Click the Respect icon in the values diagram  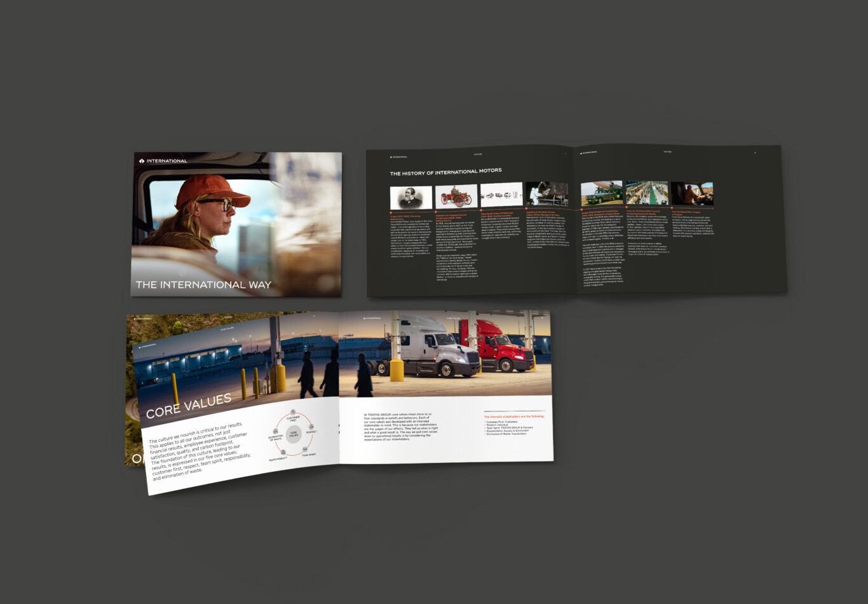[311, 427]
